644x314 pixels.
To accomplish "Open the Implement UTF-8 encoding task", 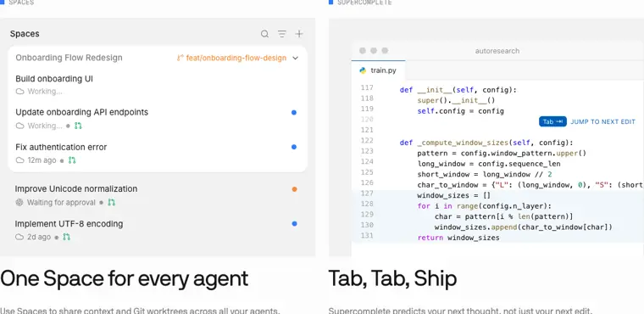I will 69,224.
